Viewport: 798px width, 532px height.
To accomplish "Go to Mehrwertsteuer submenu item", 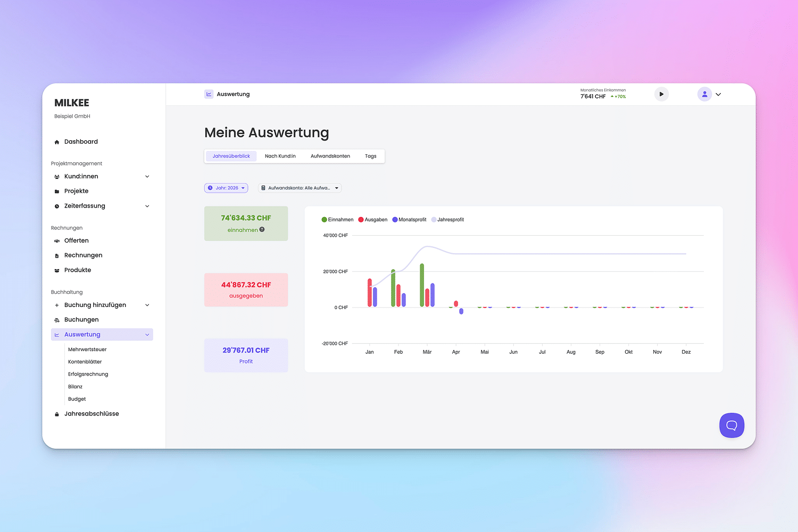I will pyautogui.click(x=87, y=350).
